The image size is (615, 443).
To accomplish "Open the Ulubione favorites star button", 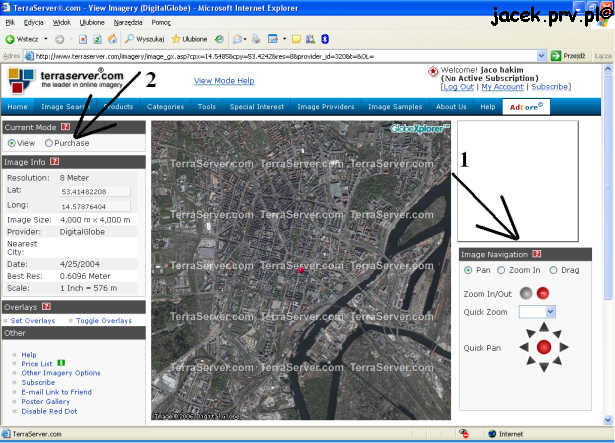I will pos(189,39).
